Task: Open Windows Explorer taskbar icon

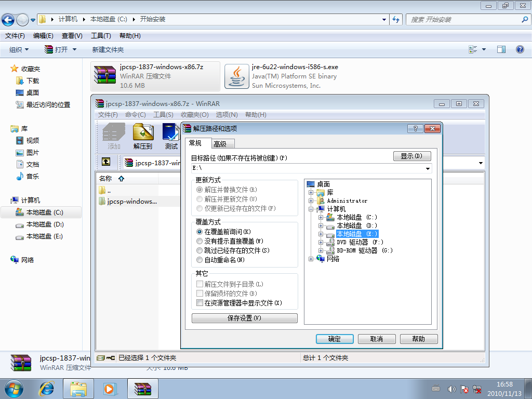Action: tap(78, 389)
